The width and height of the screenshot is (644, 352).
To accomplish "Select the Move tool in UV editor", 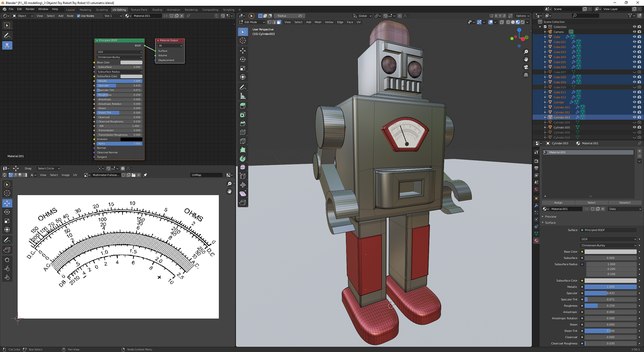I will 7,203.
